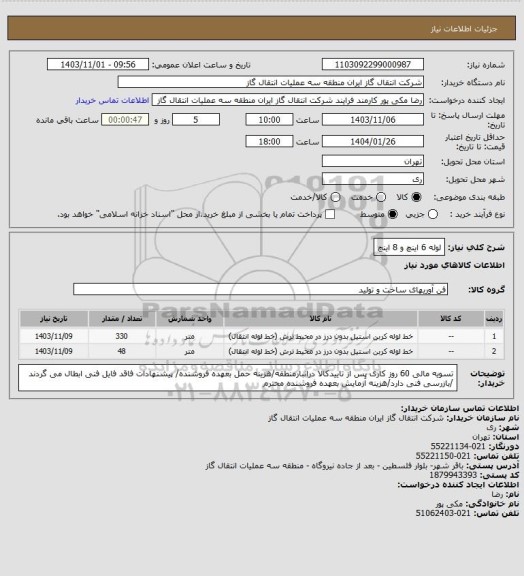Click the remaining days field showing 5

[196, 120]
